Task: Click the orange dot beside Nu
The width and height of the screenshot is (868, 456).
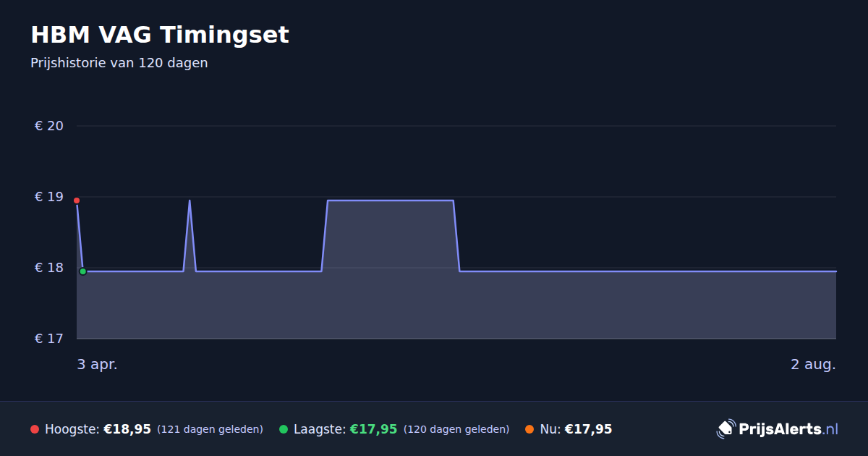Action: 529,429
